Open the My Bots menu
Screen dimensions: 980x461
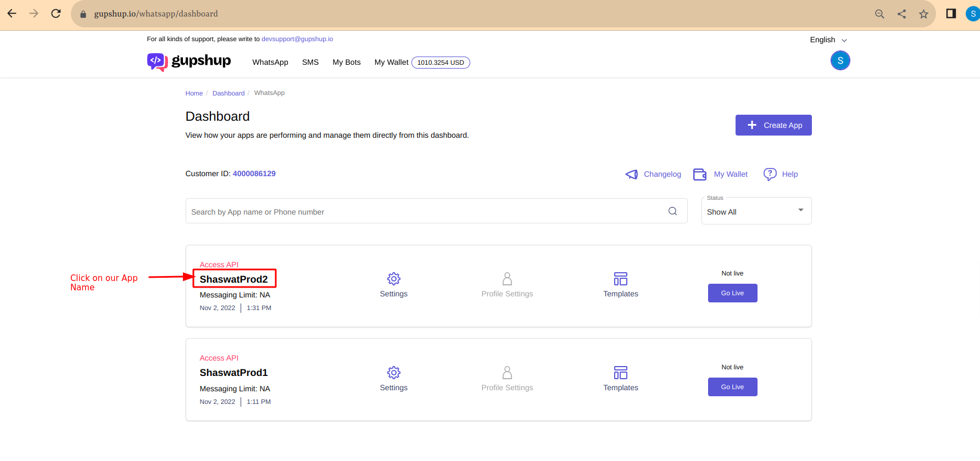click(347, 62)
